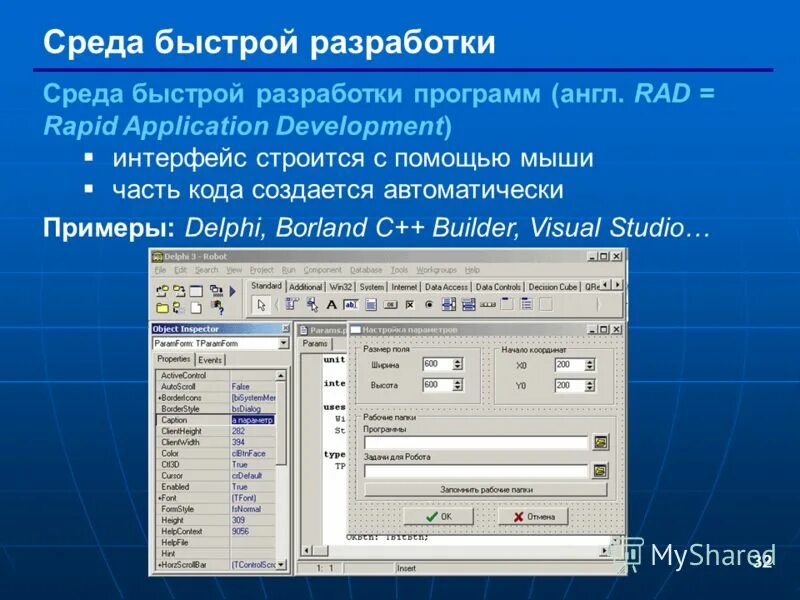Select the arrow pointer tool in the component palette

click(x=261, y=305)
